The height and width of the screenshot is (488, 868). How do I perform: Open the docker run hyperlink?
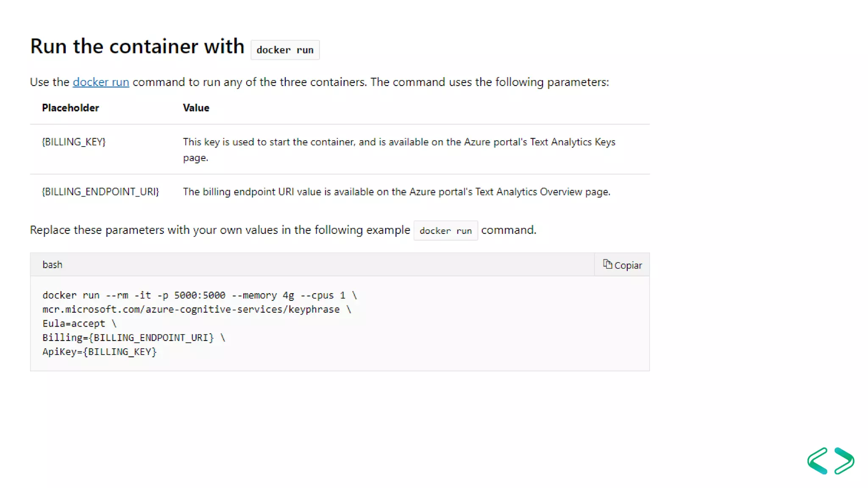101,82
